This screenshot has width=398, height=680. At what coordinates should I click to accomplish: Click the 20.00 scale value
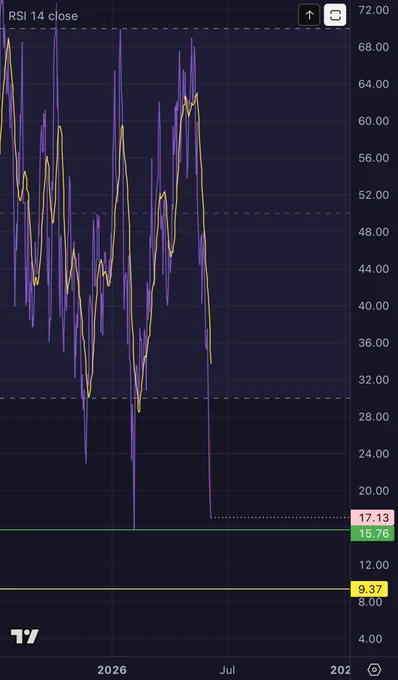pyautogui.click(x=373, y=490)
